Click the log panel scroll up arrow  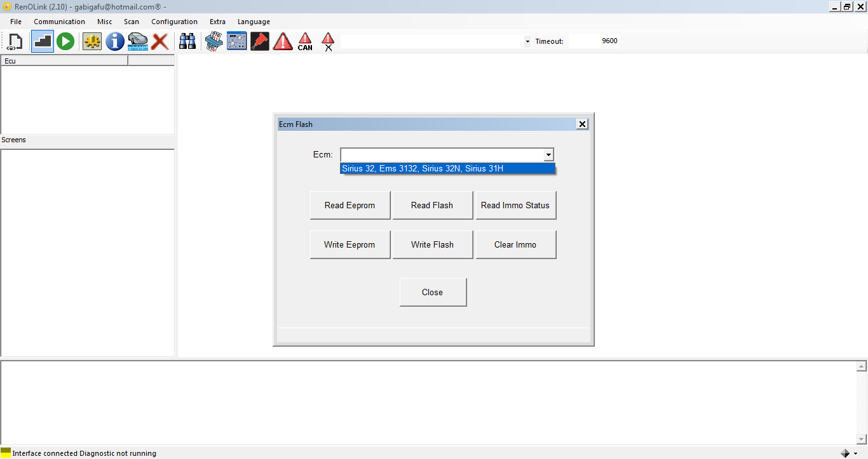point(862,367)
